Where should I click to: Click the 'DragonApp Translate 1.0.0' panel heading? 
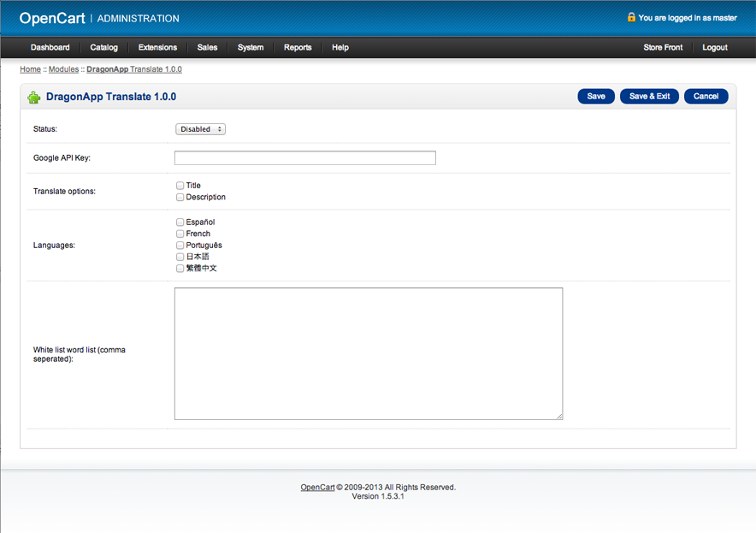(x=111, y=97)
